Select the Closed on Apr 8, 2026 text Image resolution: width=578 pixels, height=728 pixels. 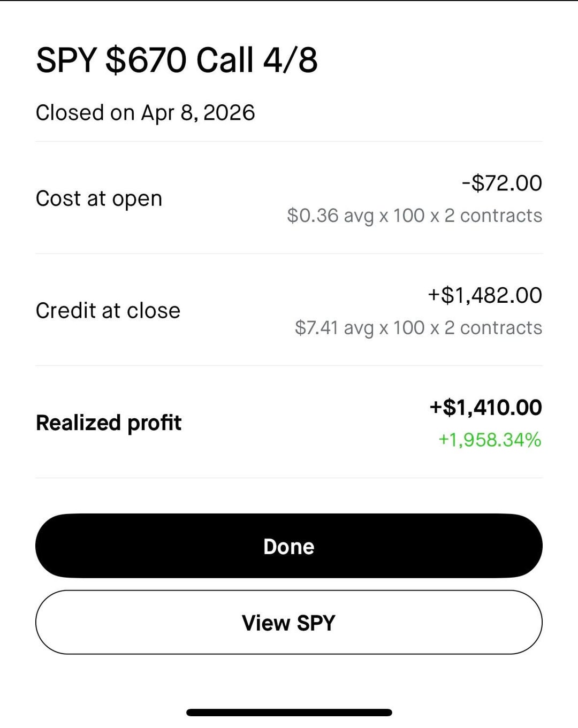pos(145,113)
